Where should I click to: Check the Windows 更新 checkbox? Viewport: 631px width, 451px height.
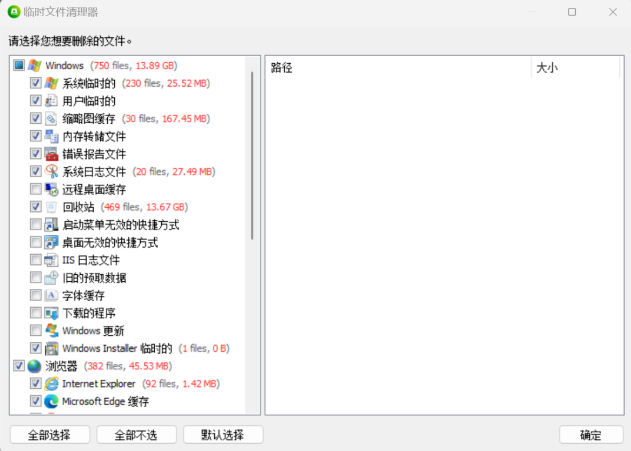pyautogui.click(x=36, y=330)
